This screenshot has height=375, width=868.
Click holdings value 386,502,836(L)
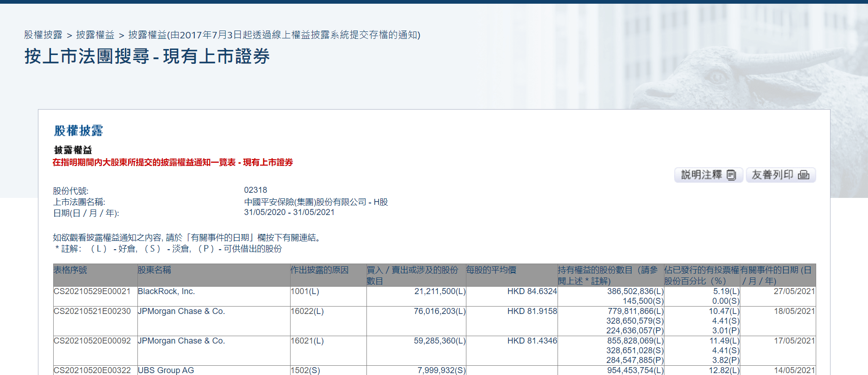point(635,291)
